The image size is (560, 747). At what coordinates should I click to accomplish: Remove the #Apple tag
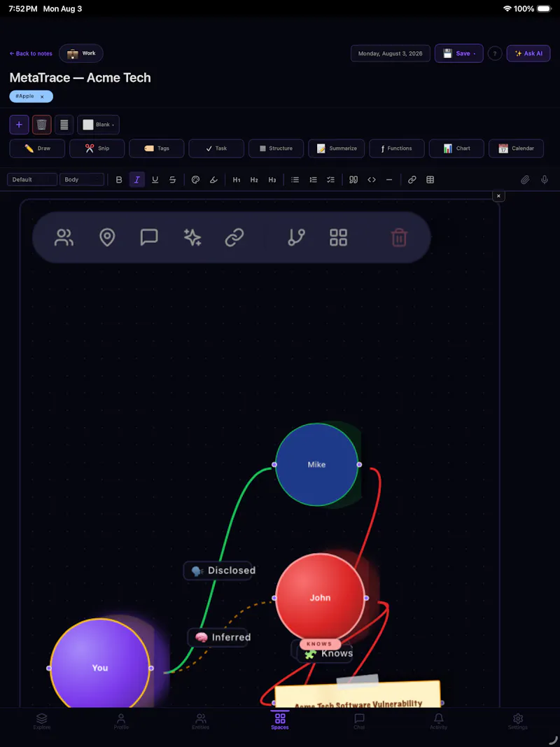coord(42,97)
